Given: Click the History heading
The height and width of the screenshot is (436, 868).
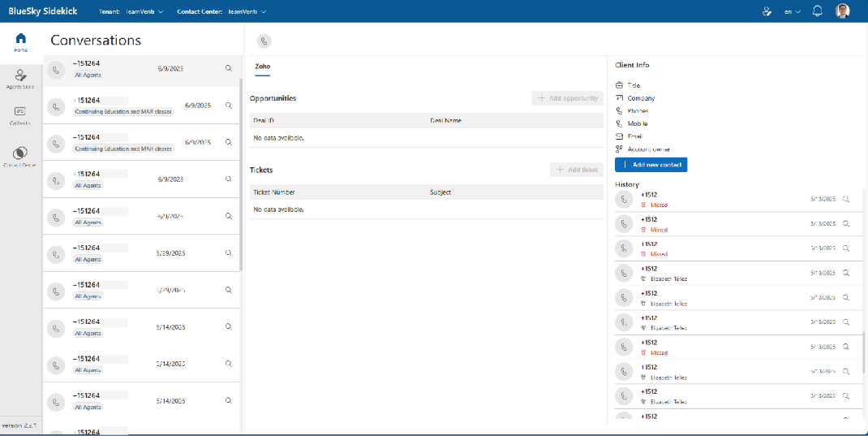Looking at the screenshot, I should click(x=626, y=184).
